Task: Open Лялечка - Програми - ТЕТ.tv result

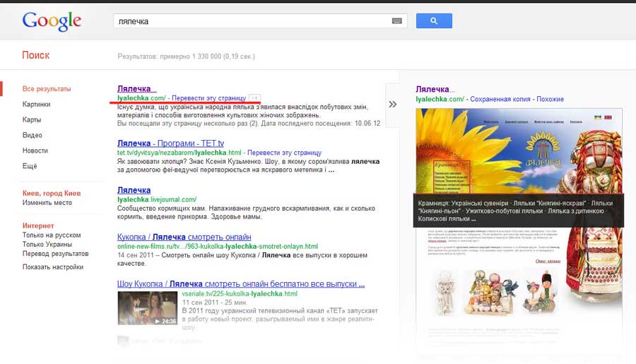Action: click(x=170, y=143)
